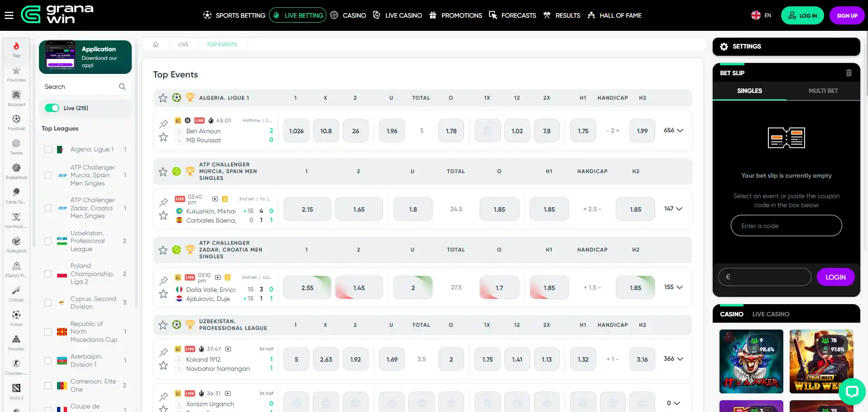868x412 pixels.
Task: Open Promotions page
Action: point(456,15)
